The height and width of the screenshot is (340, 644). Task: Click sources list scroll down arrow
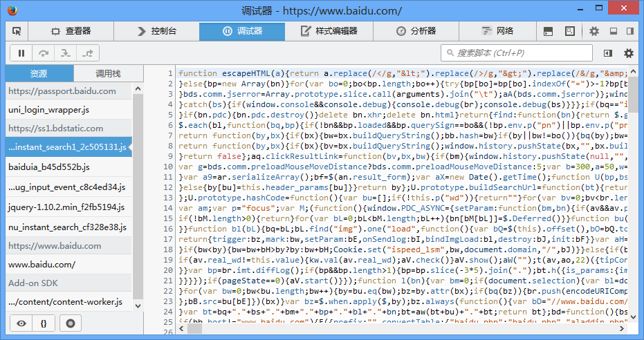pyautogui.click(x=138, y=306)
